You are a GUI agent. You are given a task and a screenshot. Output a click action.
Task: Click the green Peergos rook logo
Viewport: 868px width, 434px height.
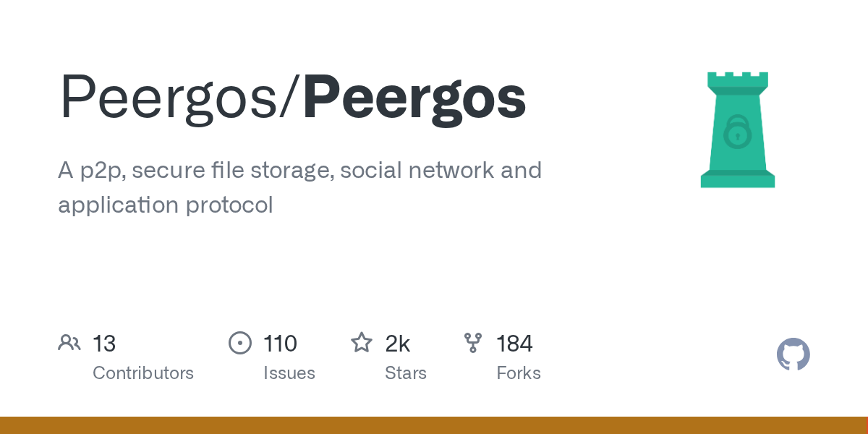(x=737, y=130)
